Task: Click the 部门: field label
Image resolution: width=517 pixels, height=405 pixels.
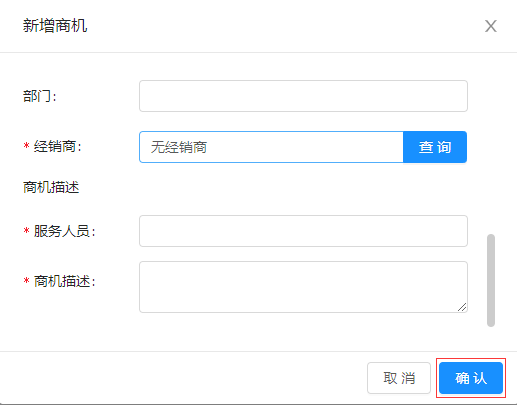Action: [40, 96]
